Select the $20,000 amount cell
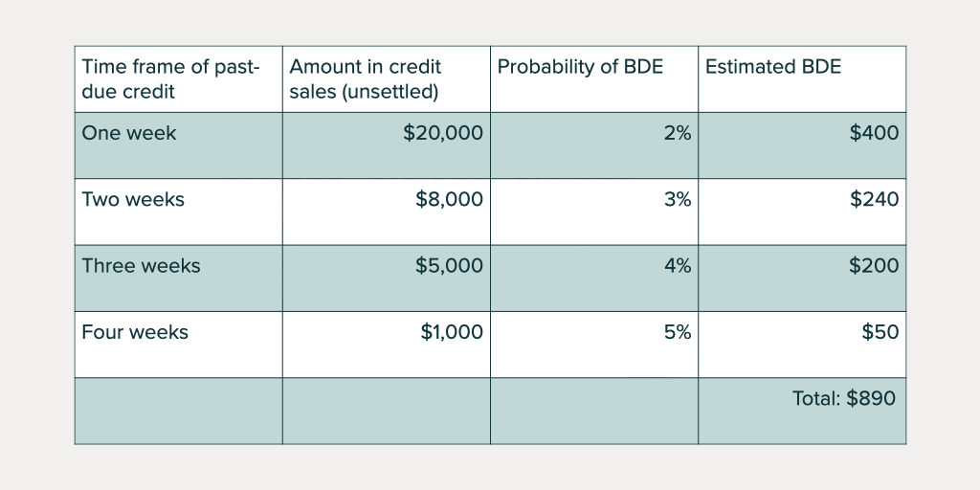Screen dimensions: 980x490 (443, 133)
